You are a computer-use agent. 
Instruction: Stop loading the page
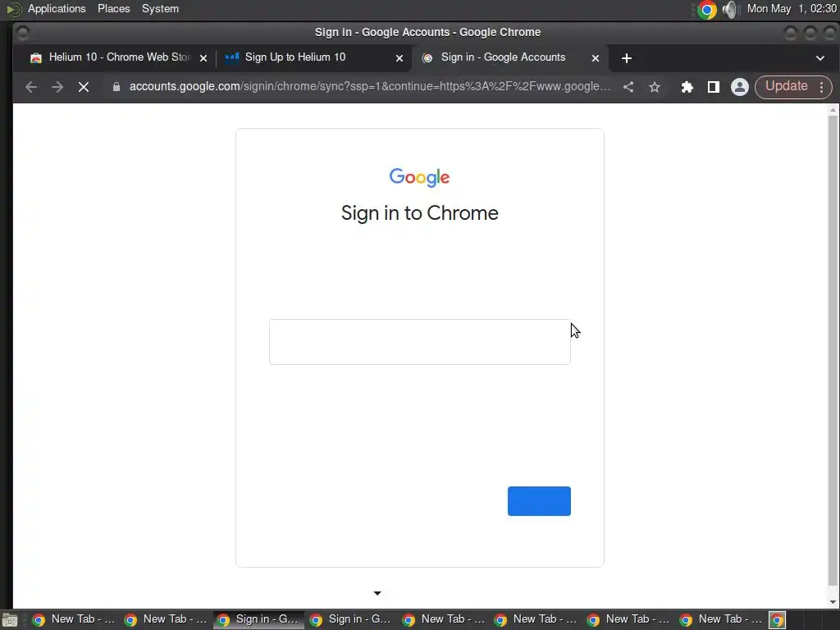click(84, 87)
